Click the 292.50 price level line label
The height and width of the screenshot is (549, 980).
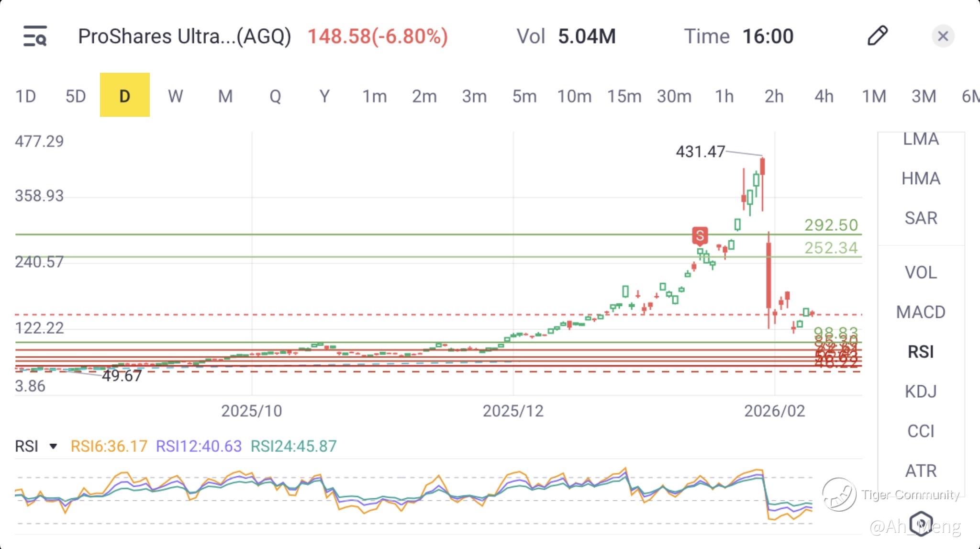(x=831, y=225)
